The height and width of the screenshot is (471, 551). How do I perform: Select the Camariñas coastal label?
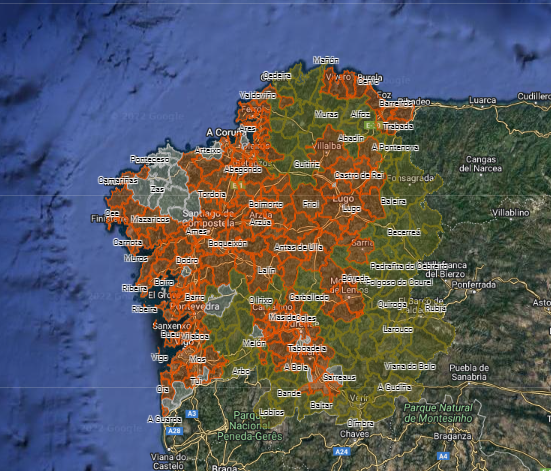pos(118,180)
